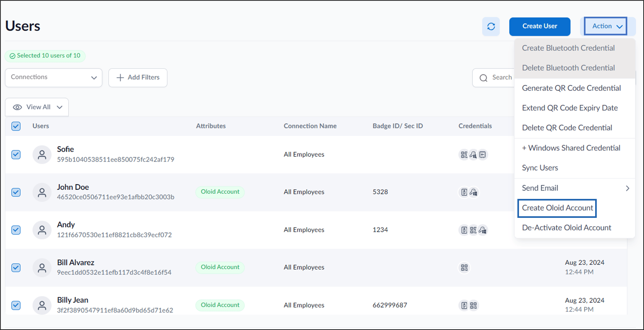Click Billy Jean's user avatar icon
The image size is (644, 330).
tap(42, 305)
